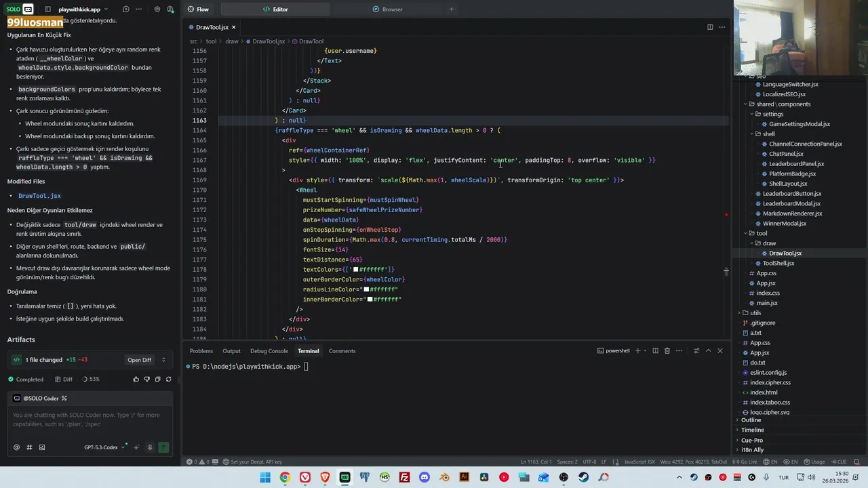Close the DrawTool.jsx editor tab
Image resolution: width=868 pixels, height=488 pixels.
coord(234,27)
